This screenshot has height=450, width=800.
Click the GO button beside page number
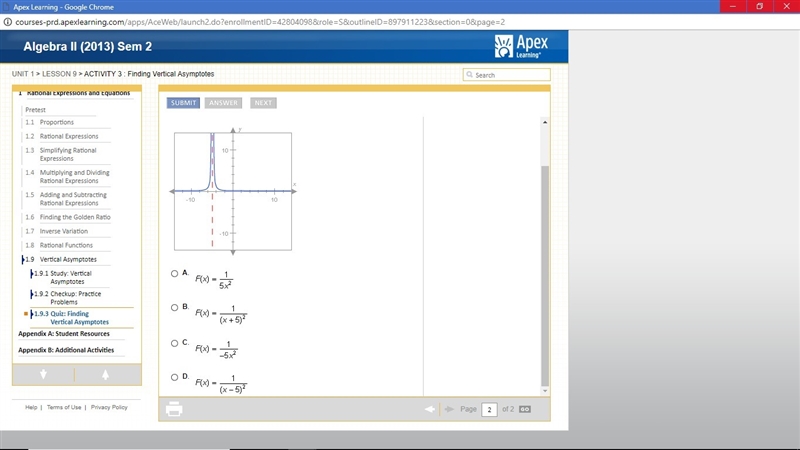(x=524, y=409)
